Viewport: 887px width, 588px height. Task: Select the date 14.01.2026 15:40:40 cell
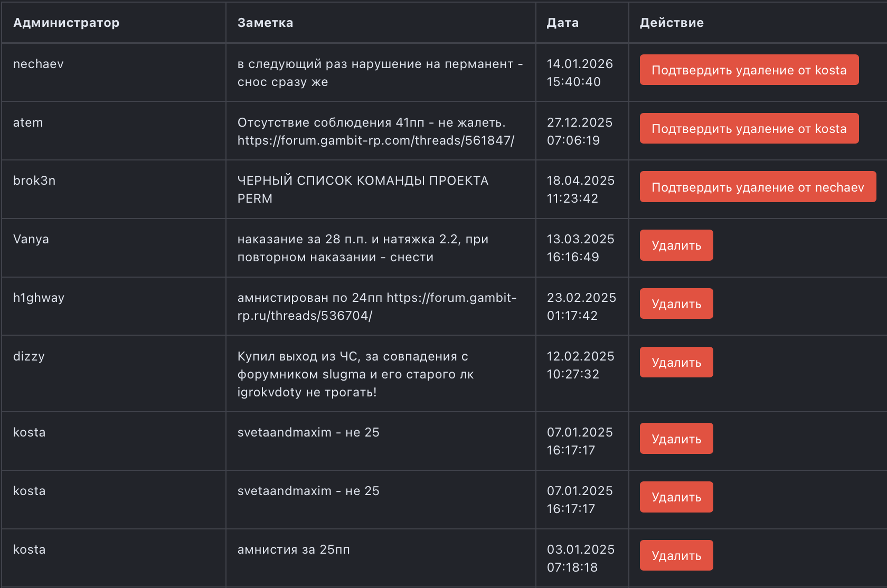pyautogui.click(x=579, y=73)
